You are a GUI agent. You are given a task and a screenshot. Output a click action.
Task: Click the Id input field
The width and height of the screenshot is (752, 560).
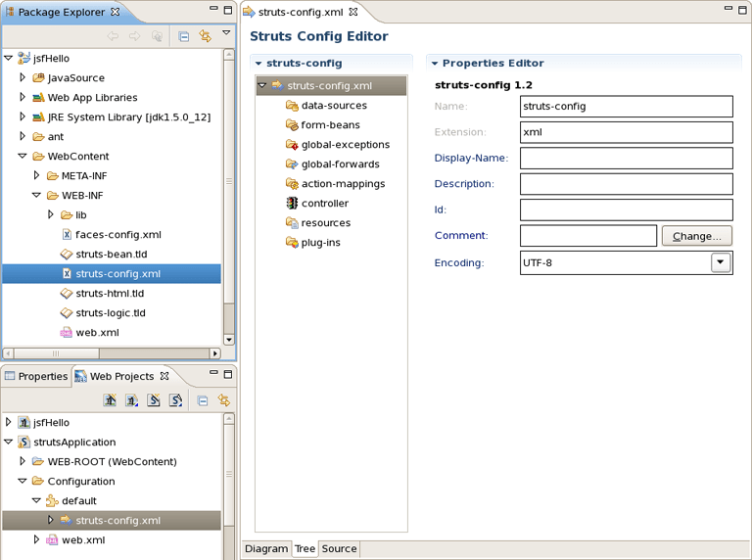point(627,210)
